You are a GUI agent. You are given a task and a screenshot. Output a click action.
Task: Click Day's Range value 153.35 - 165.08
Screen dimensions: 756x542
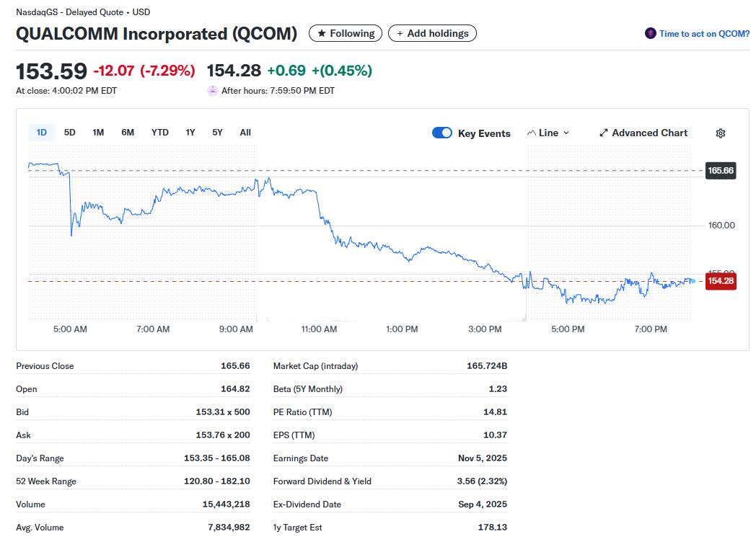(217, 458)
